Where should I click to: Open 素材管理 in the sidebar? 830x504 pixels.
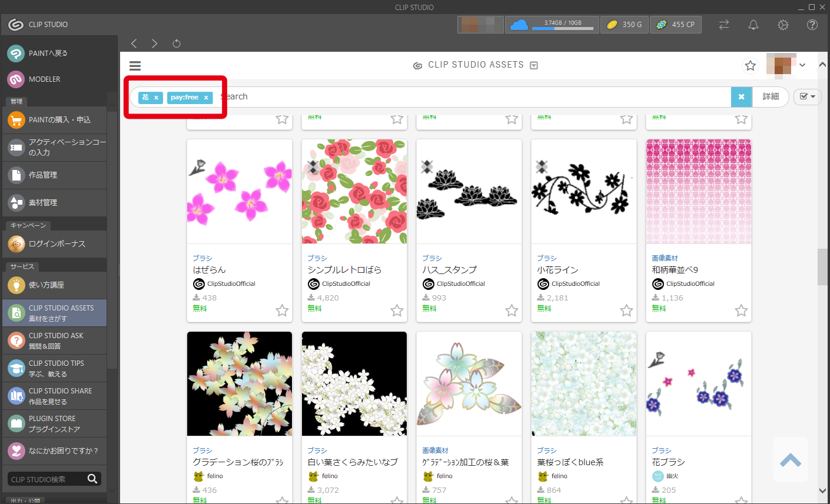click(55, 202)
